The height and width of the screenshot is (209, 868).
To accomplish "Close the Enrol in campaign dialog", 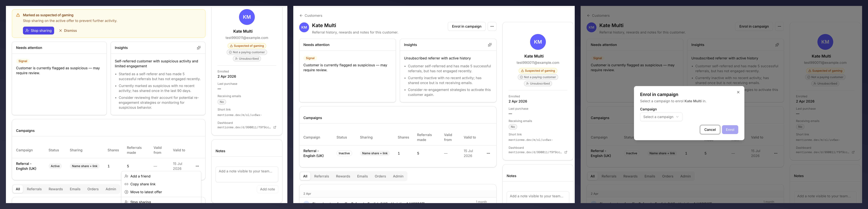I will [x=738, y=92].
